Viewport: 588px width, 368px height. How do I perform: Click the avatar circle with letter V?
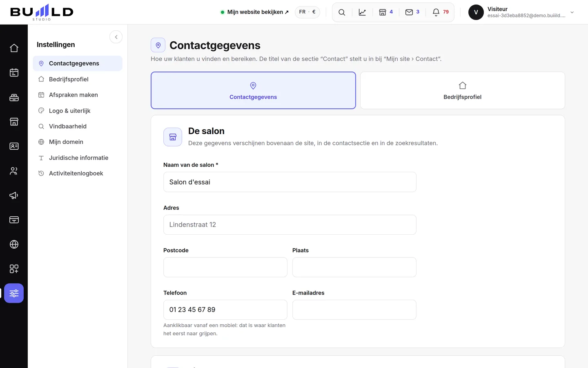(x=476, y=12)
